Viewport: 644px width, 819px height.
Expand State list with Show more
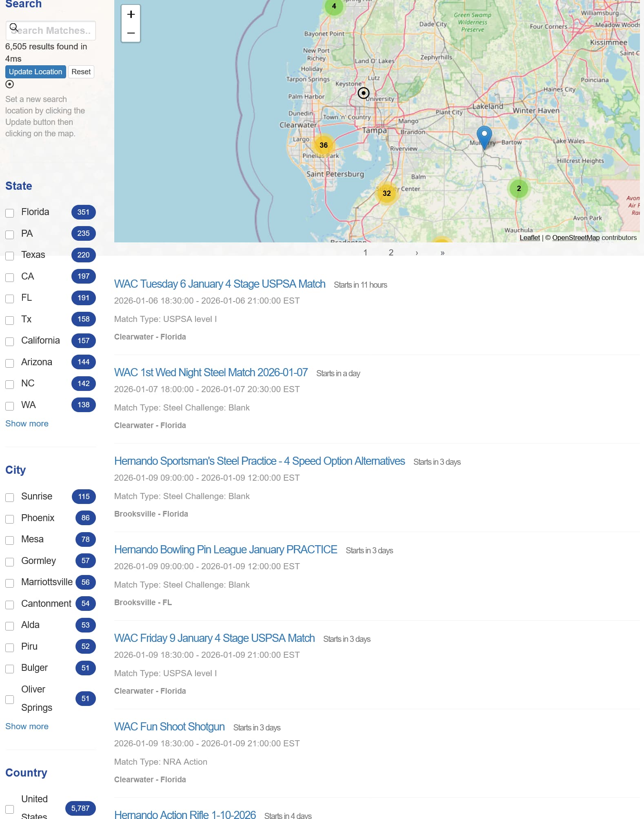tap(27, 424)
